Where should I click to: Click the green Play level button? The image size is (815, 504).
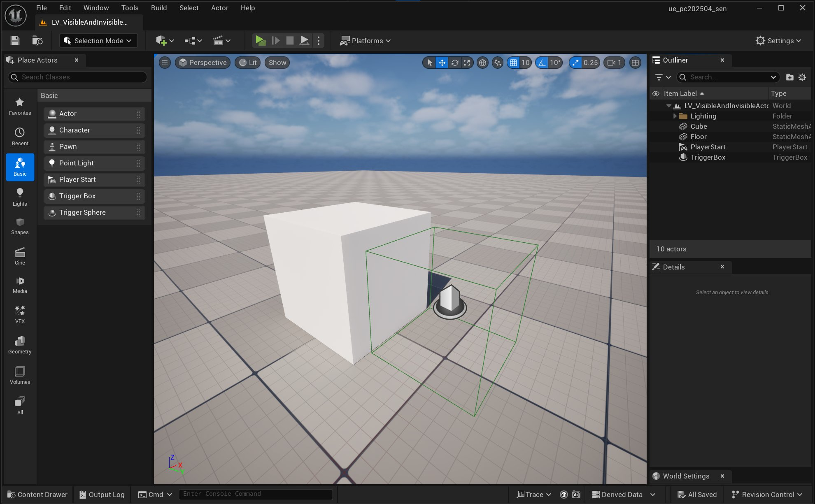coord(260,40)
